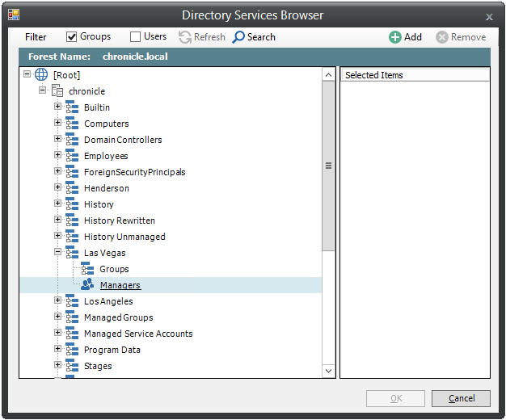Click the gray Remove X icon
Screen dimensions: 506x420
(442, 37)
